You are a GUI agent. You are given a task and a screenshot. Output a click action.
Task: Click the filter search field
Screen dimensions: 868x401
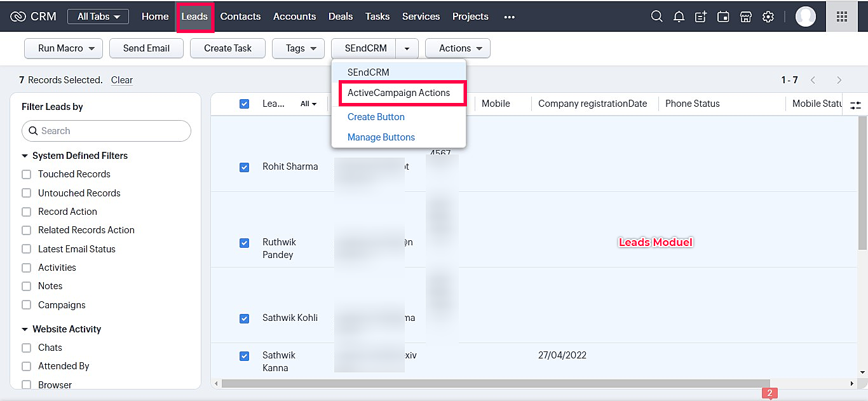[x=106, y=131]
